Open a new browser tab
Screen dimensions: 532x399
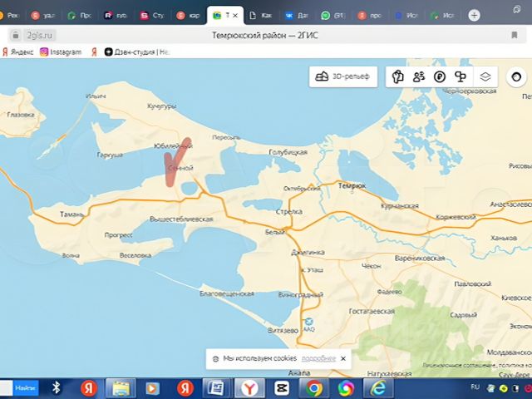coord(474,15)
